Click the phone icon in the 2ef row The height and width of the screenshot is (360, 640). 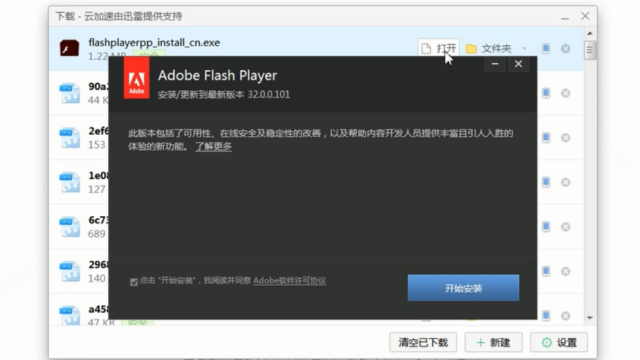546,138
